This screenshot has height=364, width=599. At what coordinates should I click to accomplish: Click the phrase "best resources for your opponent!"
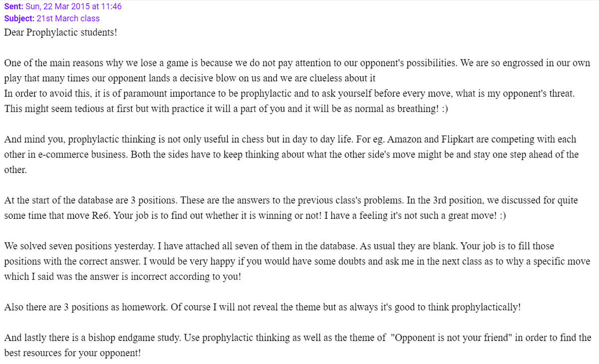point(72,353)
